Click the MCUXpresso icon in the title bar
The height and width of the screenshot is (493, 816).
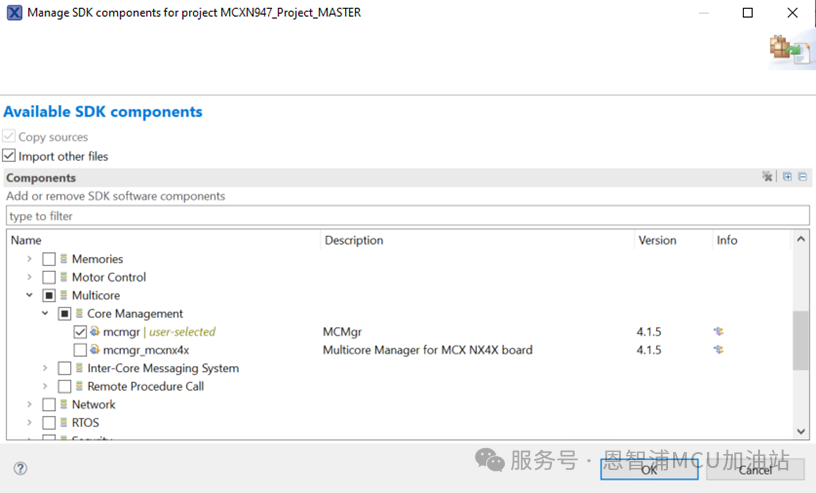(14, 12)
